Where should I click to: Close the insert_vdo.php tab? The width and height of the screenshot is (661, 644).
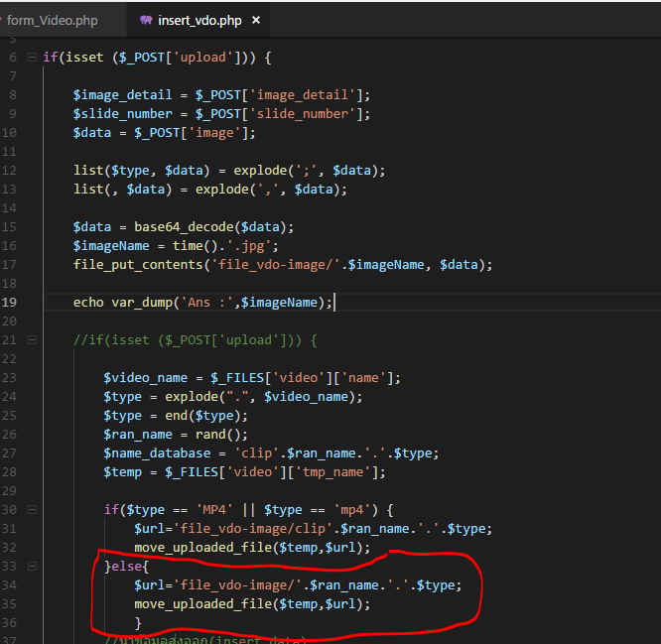click(256, 20)
